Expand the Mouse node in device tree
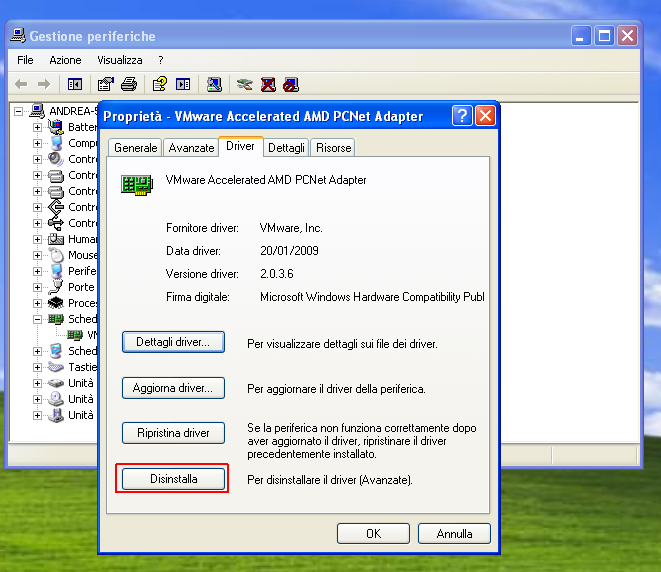This screenshot has height=572, width=661. (37, 255)
